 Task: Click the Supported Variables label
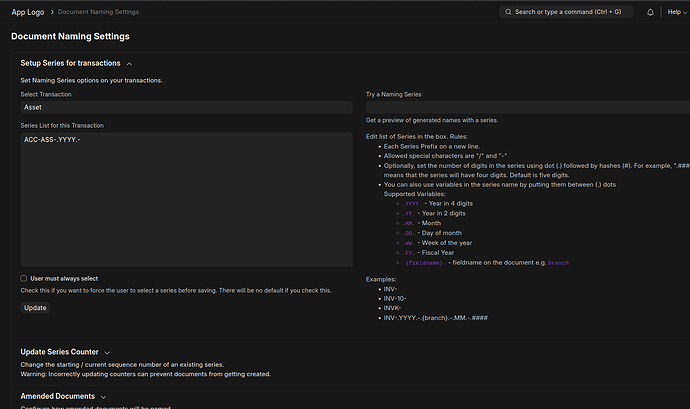coord(415,194)
